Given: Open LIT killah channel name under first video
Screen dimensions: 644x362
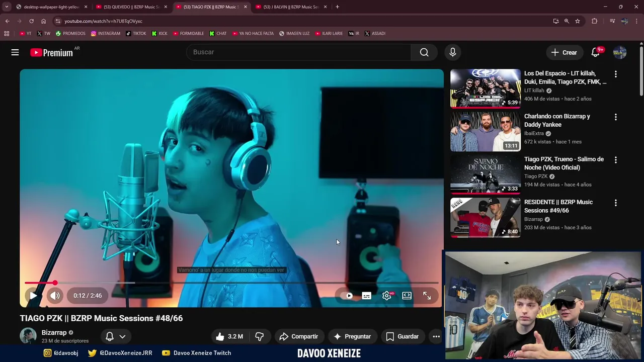Looking at the screenshot, I should pos(534,90).
